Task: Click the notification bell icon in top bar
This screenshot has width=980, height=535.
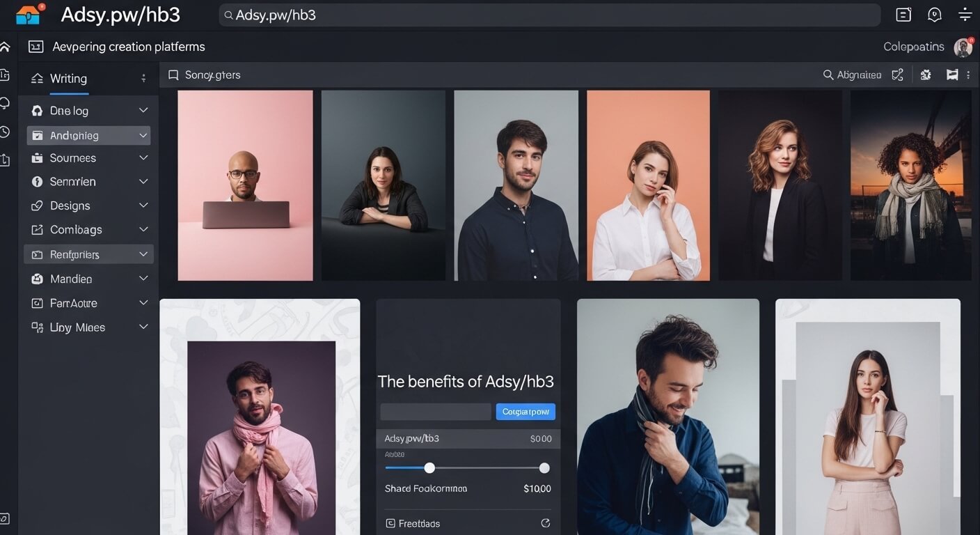Action: [x=934, y=15]
